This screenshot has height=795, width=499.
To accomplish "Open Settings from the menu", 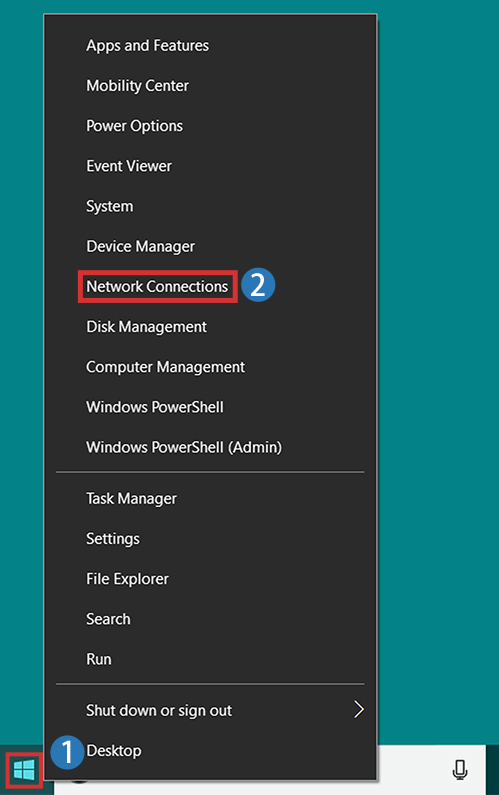I will click(113, 538).
